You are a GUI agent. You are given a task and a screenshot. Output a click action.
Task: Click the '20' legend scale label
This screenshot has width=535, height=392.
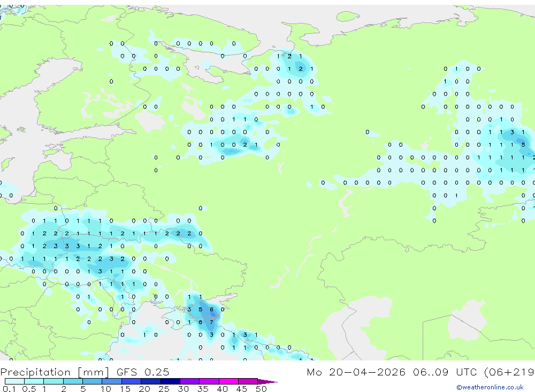coord(144,389)
